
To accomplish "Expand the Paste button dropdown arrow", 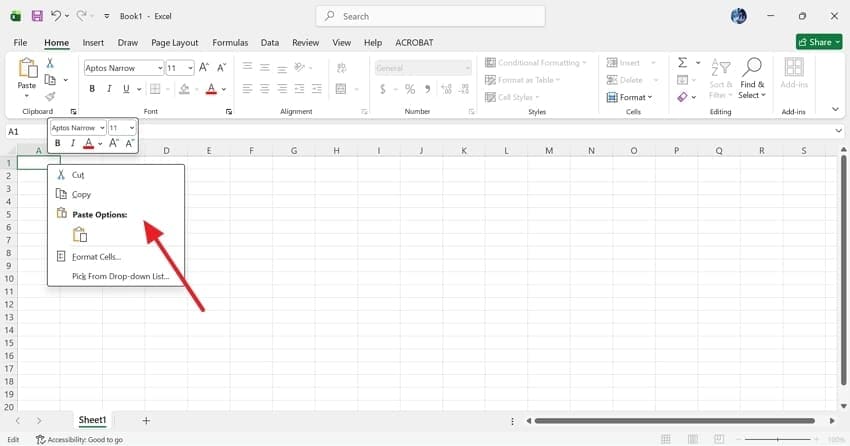I will click(27, 96).
